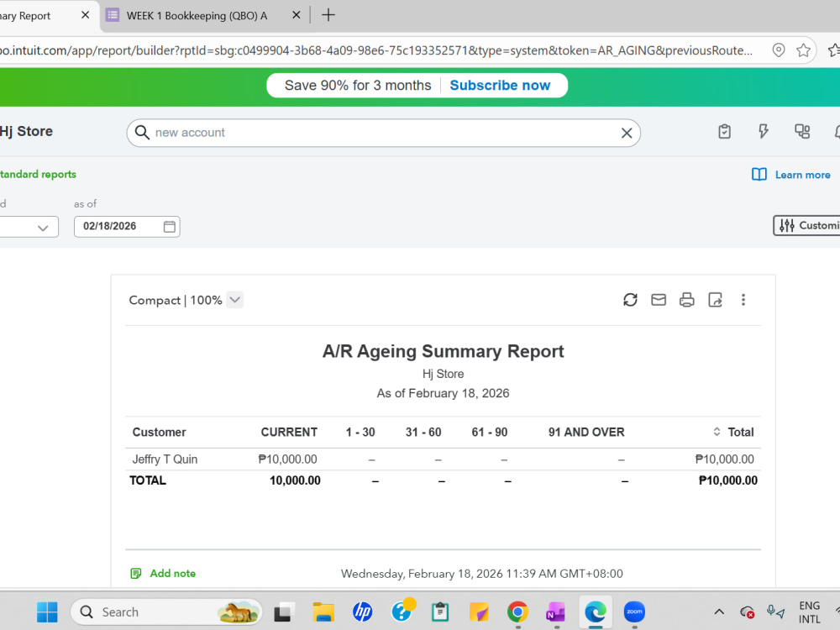Open Jeffry T Quin row total ₱10,000.00
The image size is (840, 630).
click(724, 459)
